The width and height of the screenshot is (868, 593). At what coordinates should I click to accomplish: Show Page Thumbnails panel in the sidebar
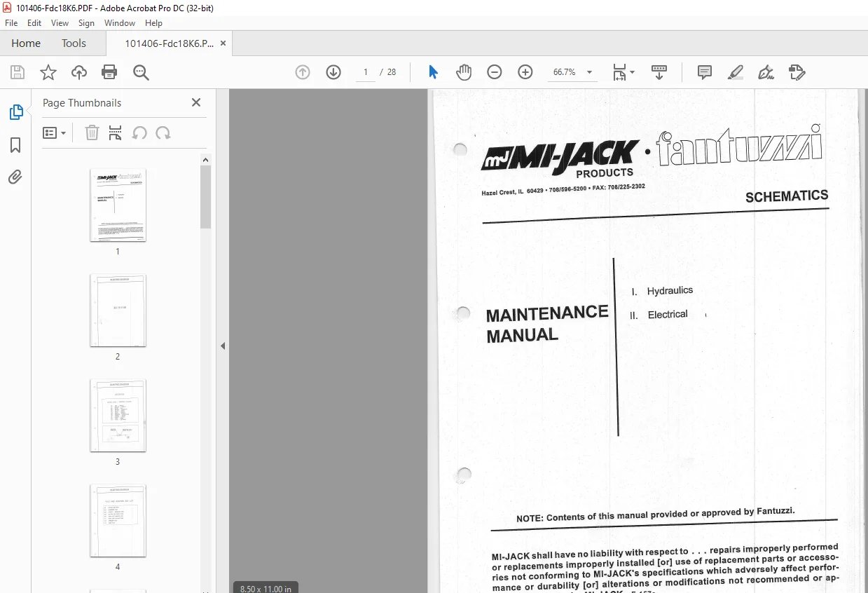click(x=15, y=112)
